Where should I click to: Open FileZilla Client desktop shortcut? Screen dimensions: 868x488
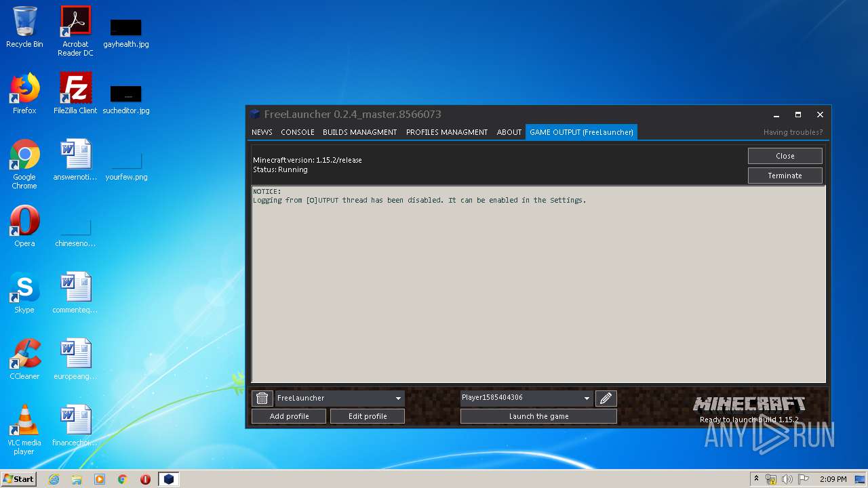[75, 94]
